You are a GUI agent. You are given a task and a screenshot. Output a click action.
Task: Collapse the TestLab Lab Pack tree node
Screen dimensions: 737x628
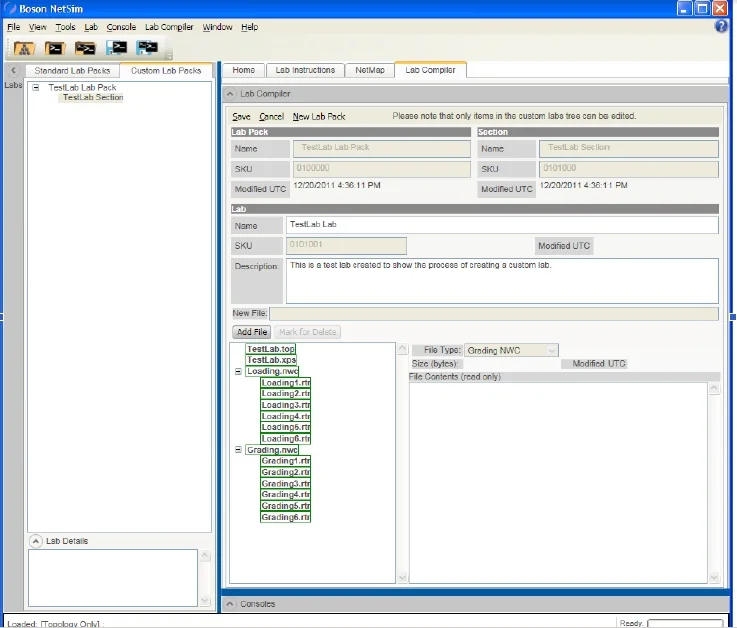36,87
